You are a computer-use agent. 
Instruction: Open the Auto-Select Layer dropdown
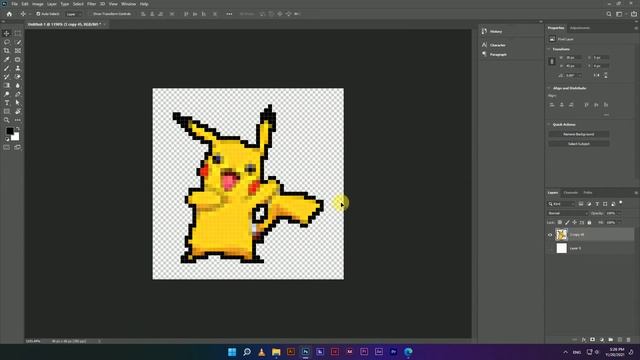pos(73,14)
